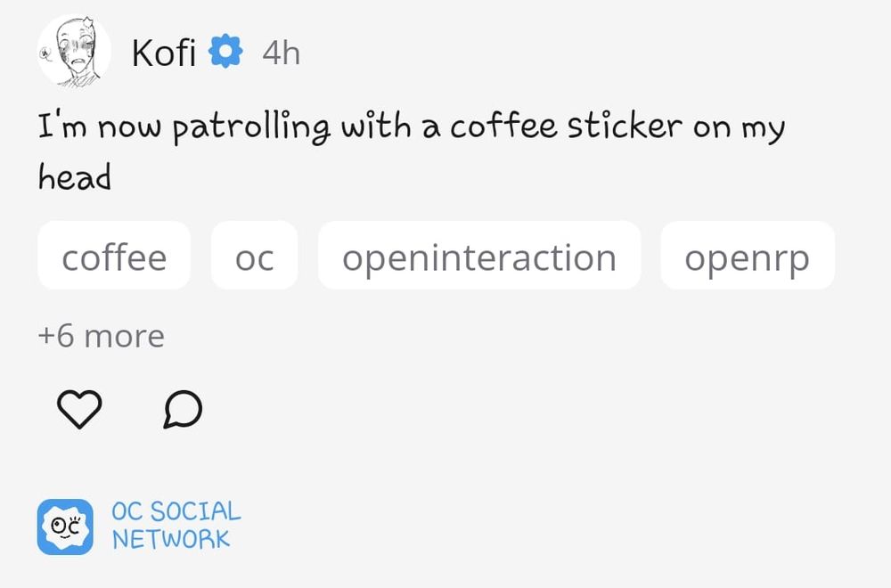Expand the +6 more tags list

point(102,336)
